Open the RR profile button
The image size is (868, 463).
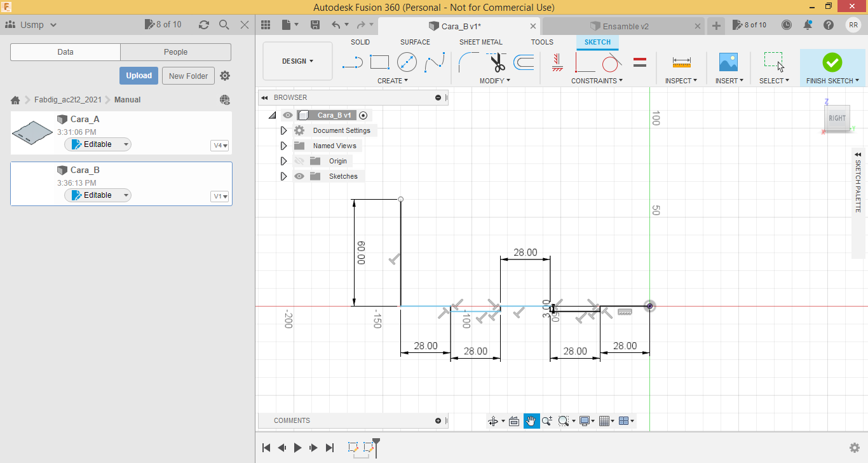coord(853,25)
